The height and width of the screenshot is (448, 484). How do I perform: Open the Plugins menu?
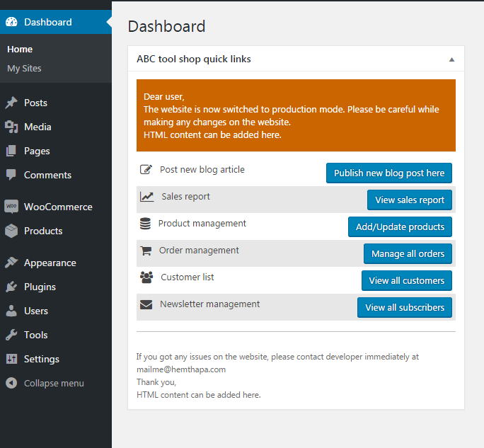tap(56, 287)
